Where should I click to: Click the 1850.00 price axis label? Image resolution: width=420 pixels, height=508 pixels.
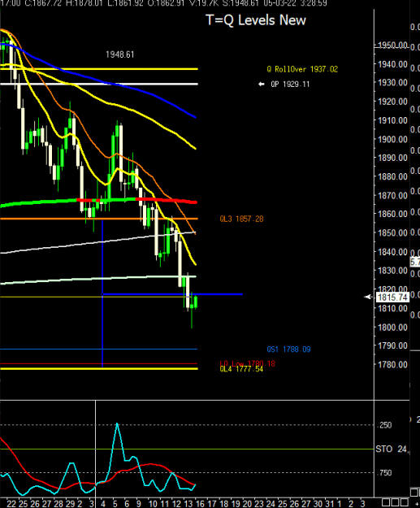tap(393, 232)
